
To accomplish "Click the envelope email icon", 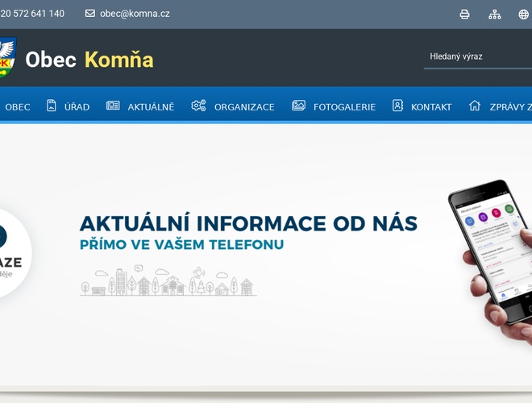I will coord(90,13).
